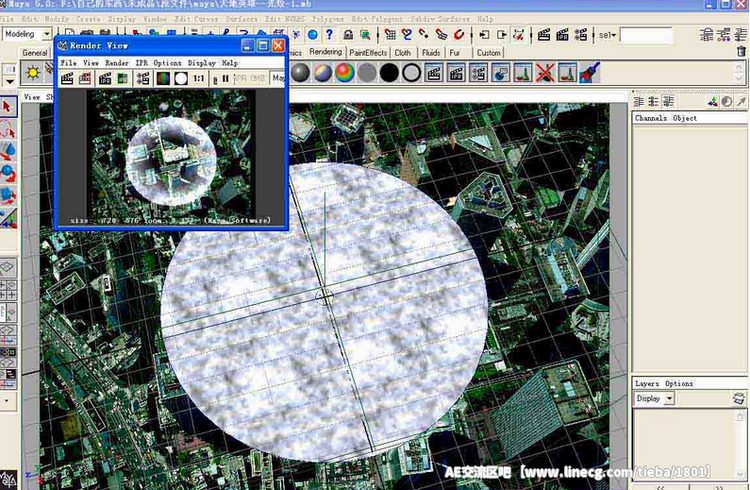Create new layer icon in Layers panel

click(739, 398)
